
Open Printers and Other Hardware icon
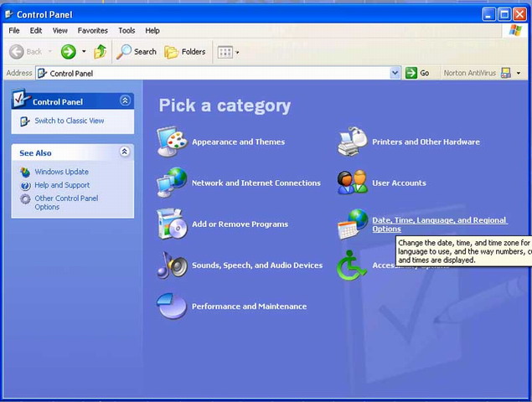coord(353,142)
